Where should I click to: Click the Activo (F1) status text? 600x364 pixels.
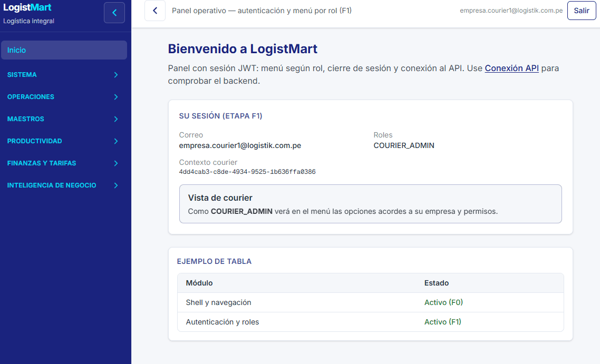coord(443,321)
